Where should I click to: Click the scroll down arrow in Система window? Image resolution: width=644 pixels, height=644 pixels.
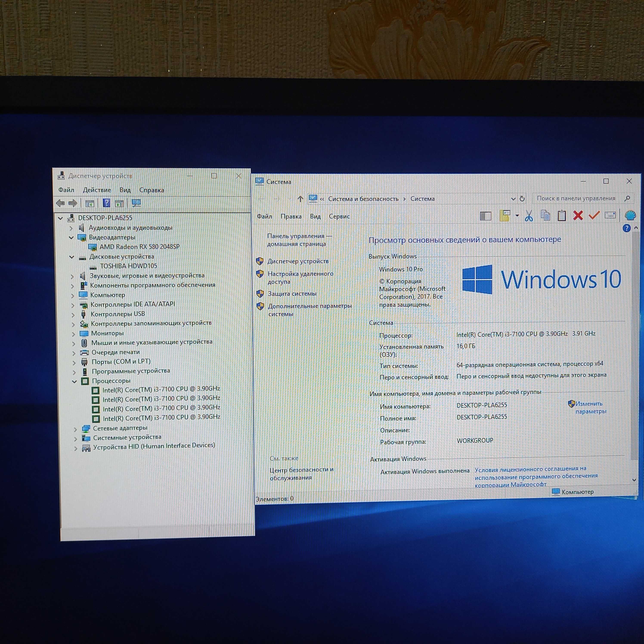click(634, 480)
